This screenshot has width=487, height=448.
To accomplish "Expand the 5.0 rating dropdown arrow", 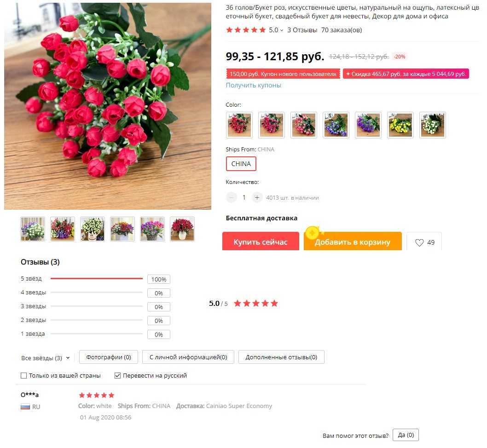I will 282,30.
